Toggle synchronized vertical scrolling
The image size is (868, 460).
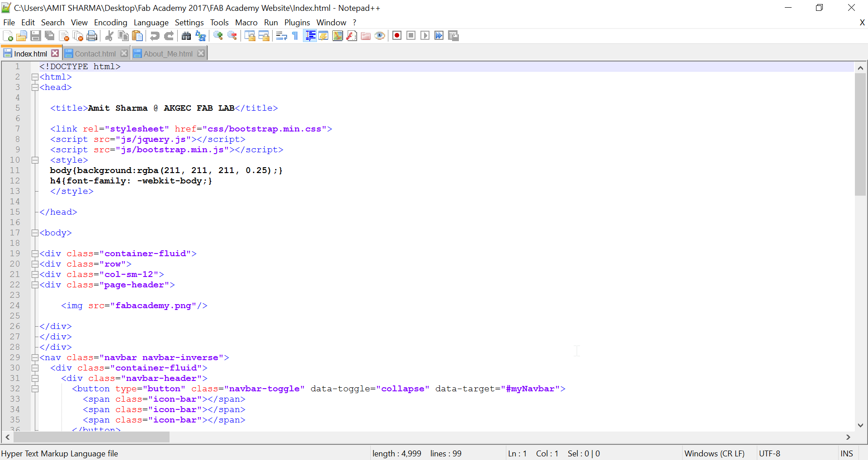tap(250, 36)
